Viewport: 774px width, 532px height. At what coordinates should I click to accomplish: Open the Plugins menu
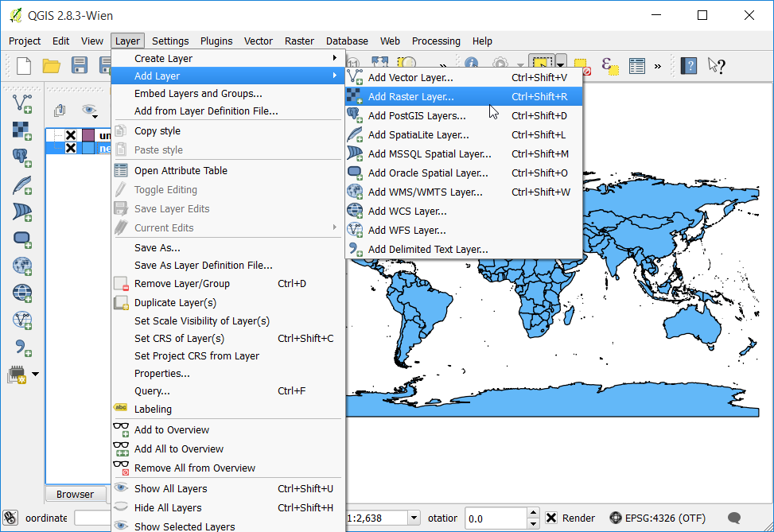[216, 41]
